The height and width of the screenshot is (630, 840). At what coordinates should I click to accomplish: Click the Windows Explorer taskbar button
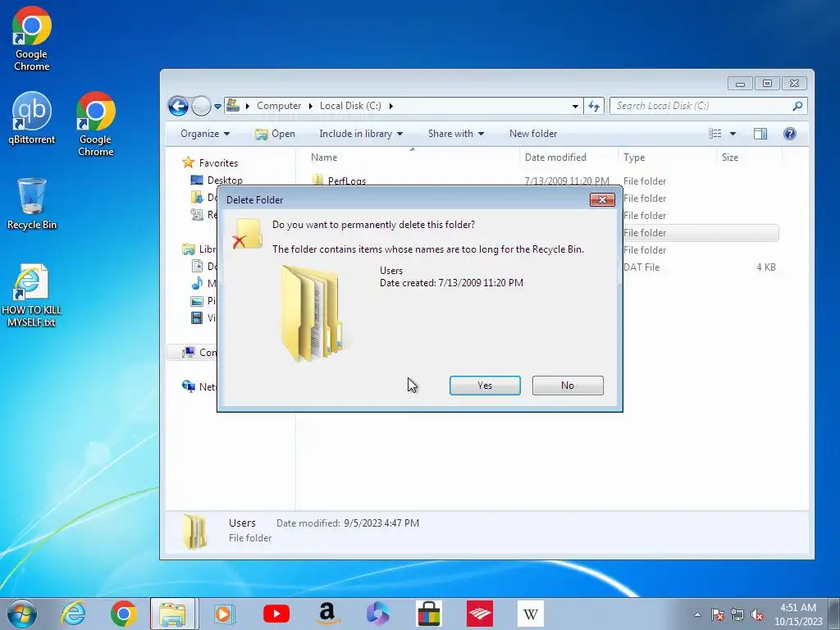tap(172, 614)
